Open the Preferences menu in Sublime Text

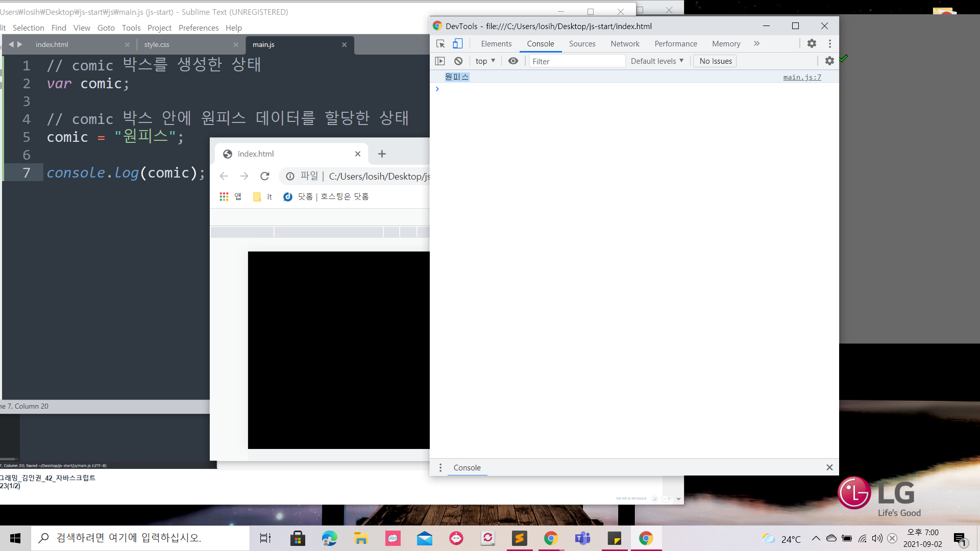pyautogui.click(x=199, y=28)
